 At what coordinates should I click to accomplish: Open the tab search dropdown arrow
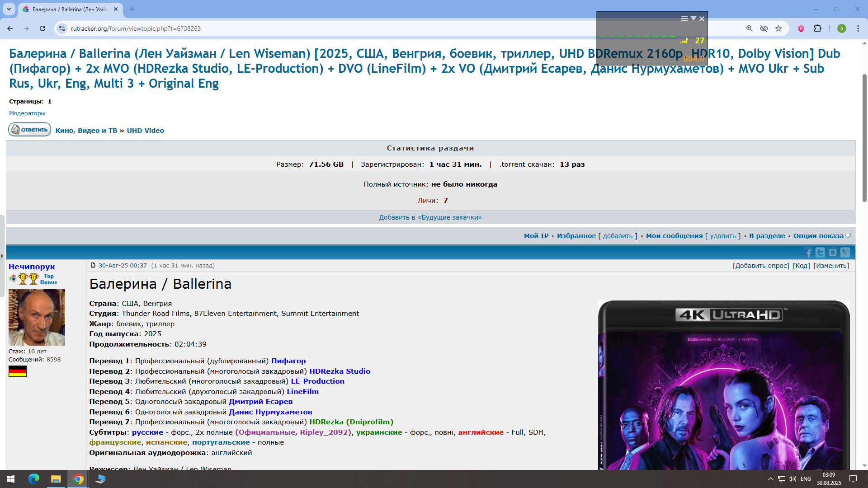[9, 9]
